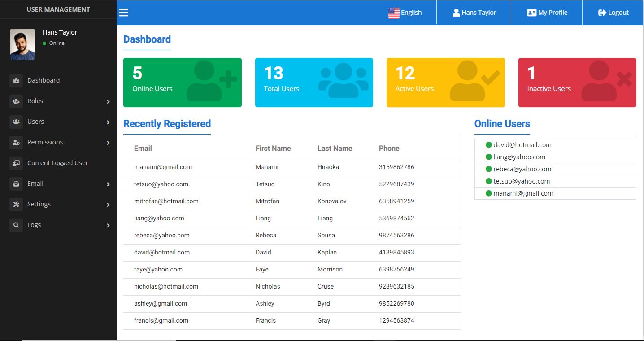Click the US flag language icon
Screen dimensions: 644x341
pos(394,13)
